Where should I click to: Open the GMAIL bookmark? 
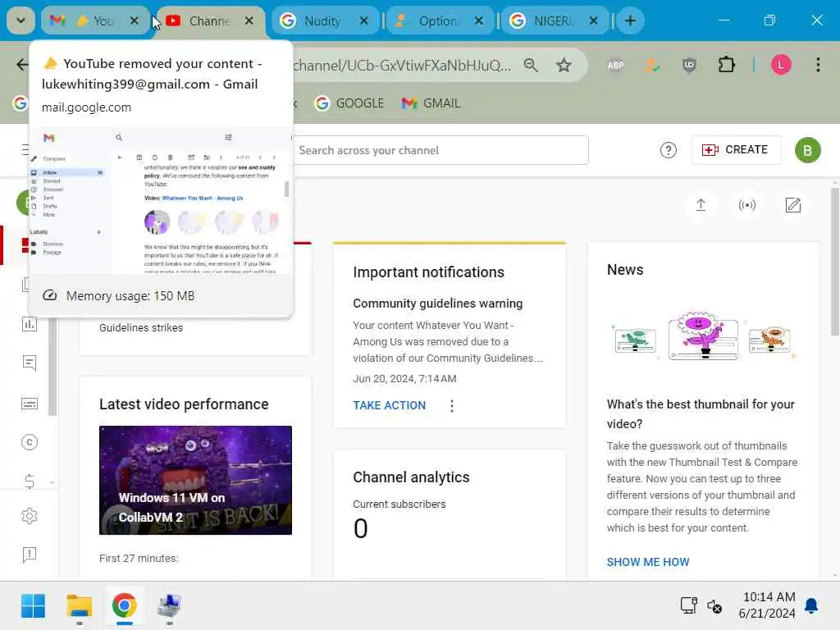(x=431, y=103)
